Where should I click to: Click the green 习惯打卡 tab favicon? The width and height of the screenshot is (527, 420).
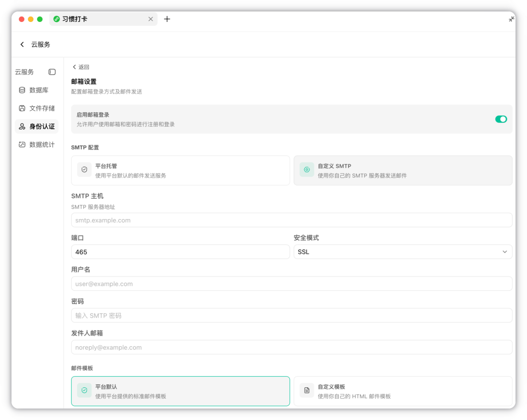pos(57,19)
